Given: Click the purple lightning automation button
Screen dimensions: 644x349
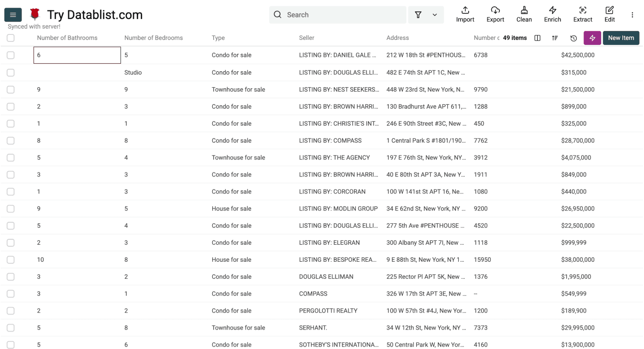Looking at the screenshot, I should pyautogui.click(x=592, y=38).
